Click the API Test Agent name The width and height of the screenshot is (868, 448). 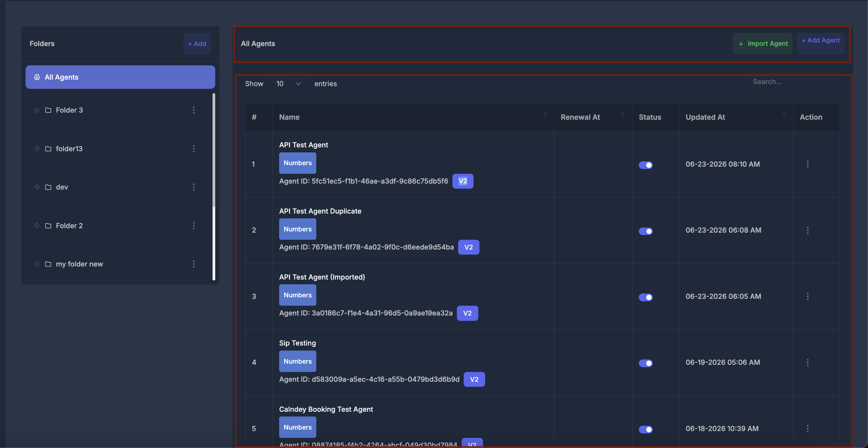click(x=303, y=145)
